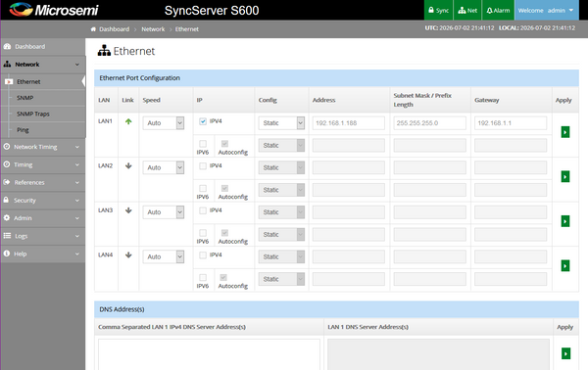Screen dimensions: 588x370
Task: Click the LAN2 link-down arrow
Action: (x=128, y=165)
